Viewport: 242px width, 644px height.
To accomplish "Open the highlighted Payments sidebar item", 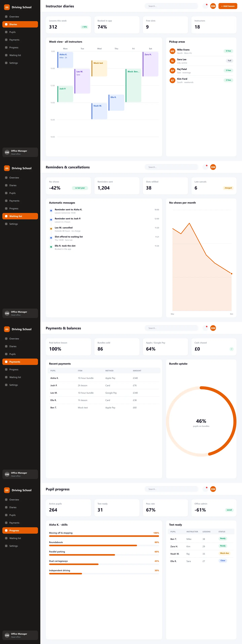I will tap(20, 362).
